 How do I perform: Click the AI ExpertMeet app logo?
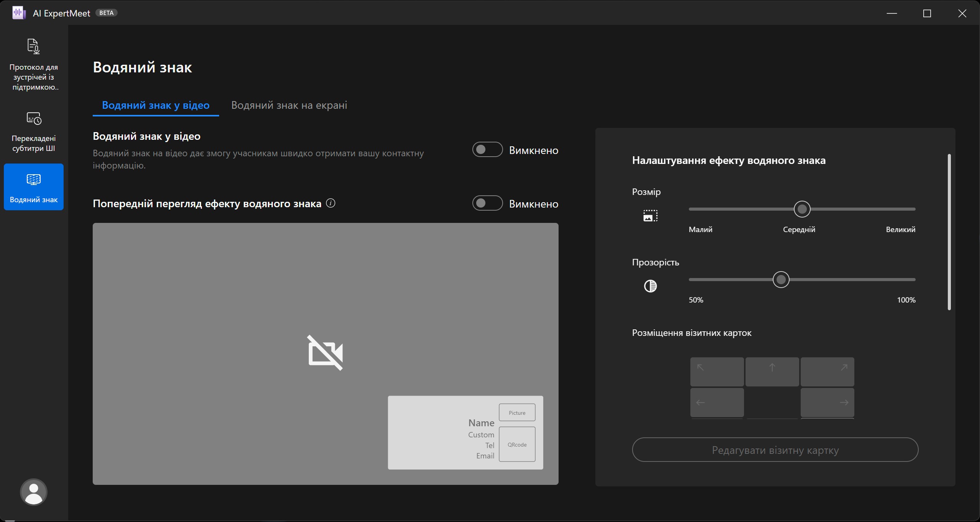(x=19, y=13)
